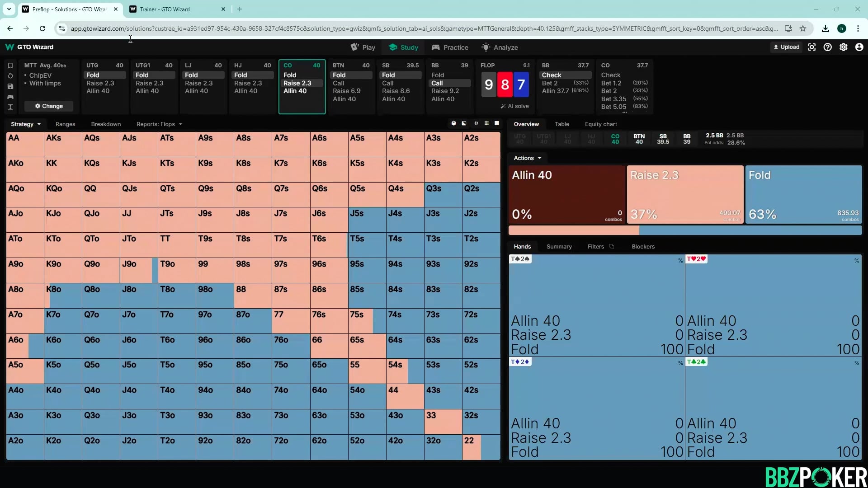The image size is (868, 488).
Task: Open the screenshot capture icon beside Upload
Action: point(812,47)
